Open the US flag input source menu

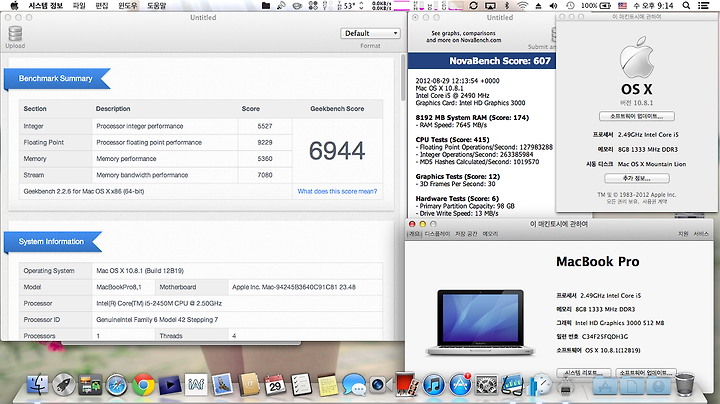pyautogui.click(x=622, y=6)
